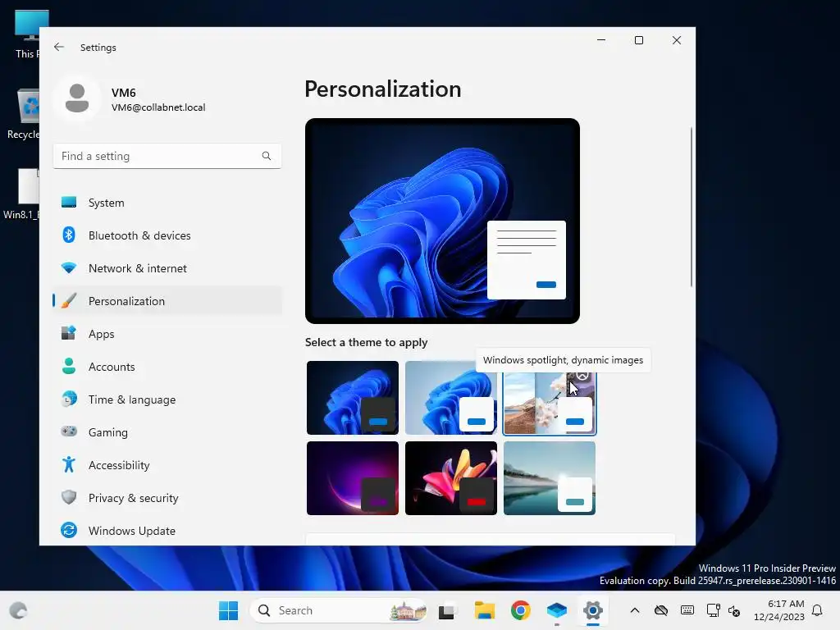Viewport: 840px width, 630px height.
Task: Click the VM6 user avatar icon
Action: point(76,98)
